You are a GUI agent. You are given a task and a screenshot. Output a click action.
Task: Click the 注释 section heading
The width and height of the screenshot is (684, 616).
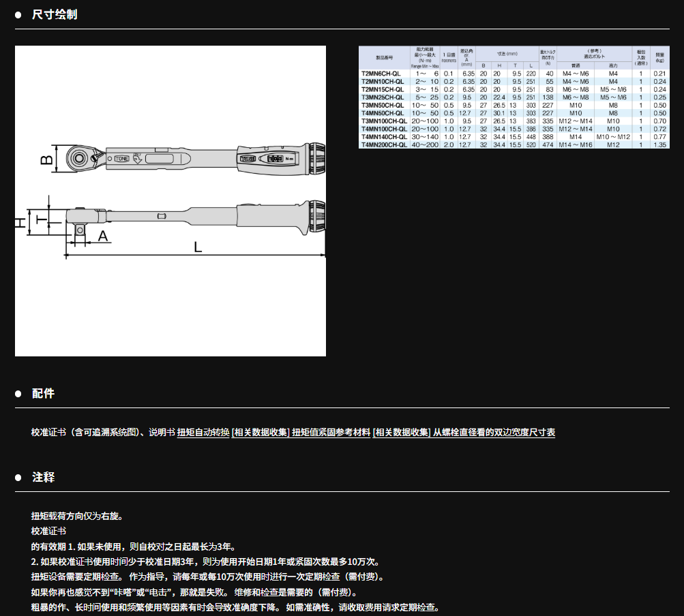click(x=43, y=478)
